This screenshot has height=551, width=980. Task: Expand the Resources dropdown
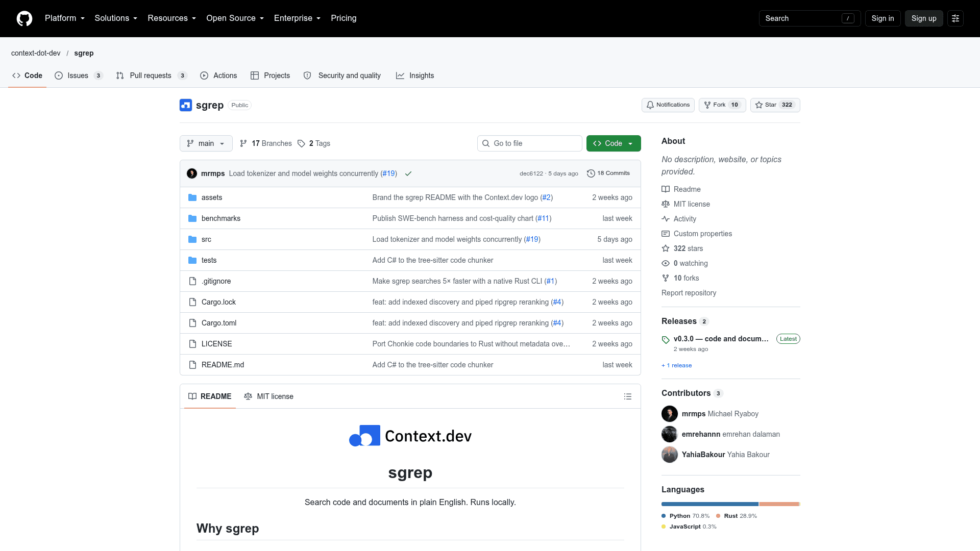tap(172, 18)
